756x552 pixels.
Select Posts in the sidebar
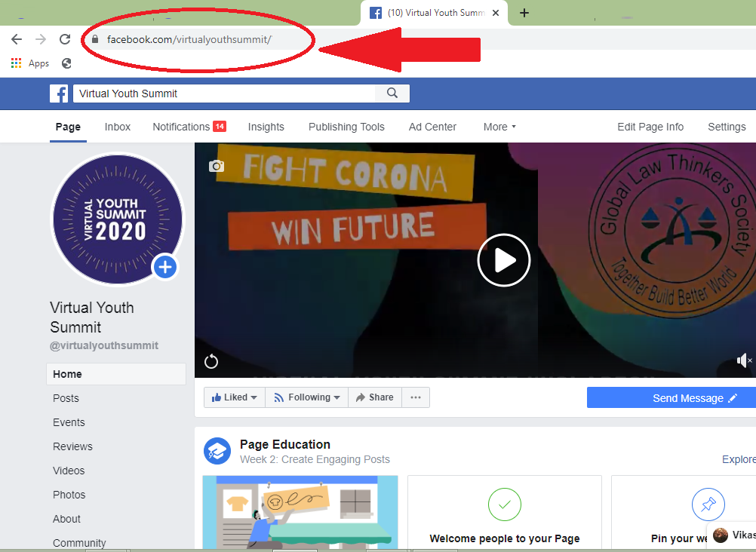pyautogui.click(x=66, y=398)
